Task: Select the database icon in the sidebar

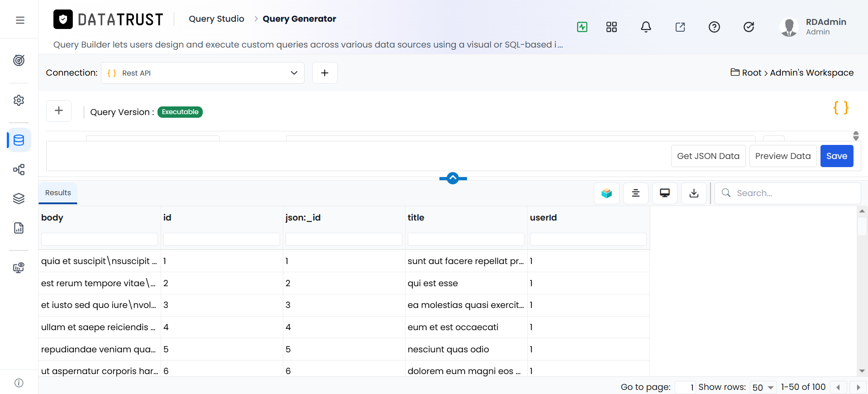Action: [x=19, y=140]
